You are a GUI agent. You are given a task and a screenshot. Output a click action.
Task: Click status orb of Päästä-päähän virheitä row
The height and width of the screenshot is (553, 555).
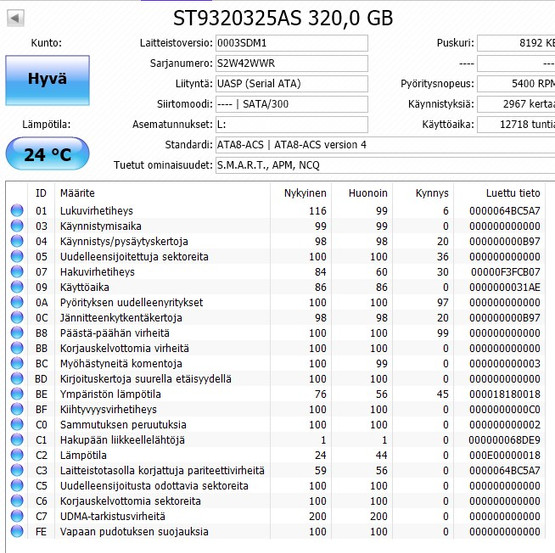tap(17, 332)
